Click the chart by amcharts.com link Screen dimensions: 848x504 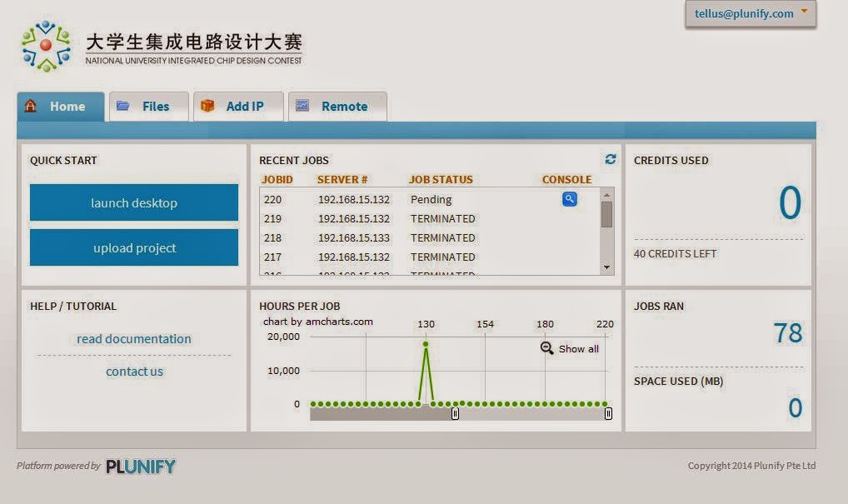coord(318,322)
